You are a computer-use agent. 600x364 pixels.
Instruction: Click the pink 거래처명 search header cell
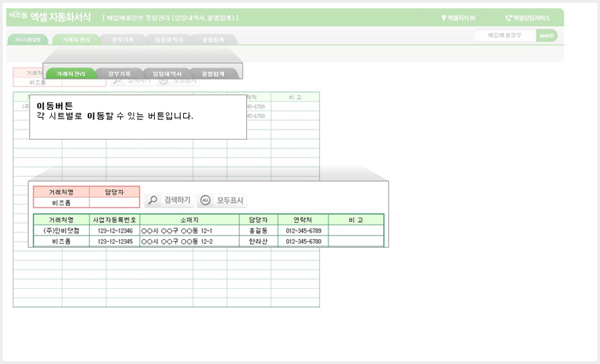pyautogui.click(x=62, y=192)
